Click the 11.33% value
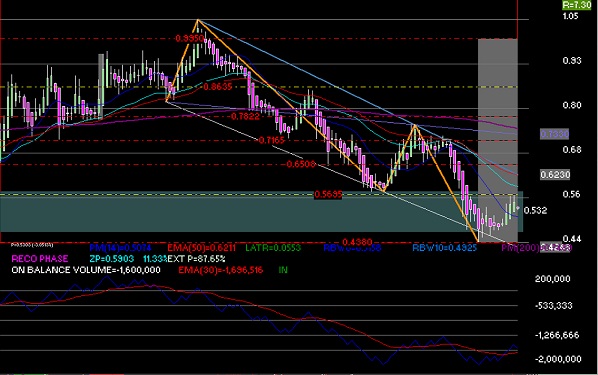This screenshot has width=598, height=375. [x=155, y=259]
